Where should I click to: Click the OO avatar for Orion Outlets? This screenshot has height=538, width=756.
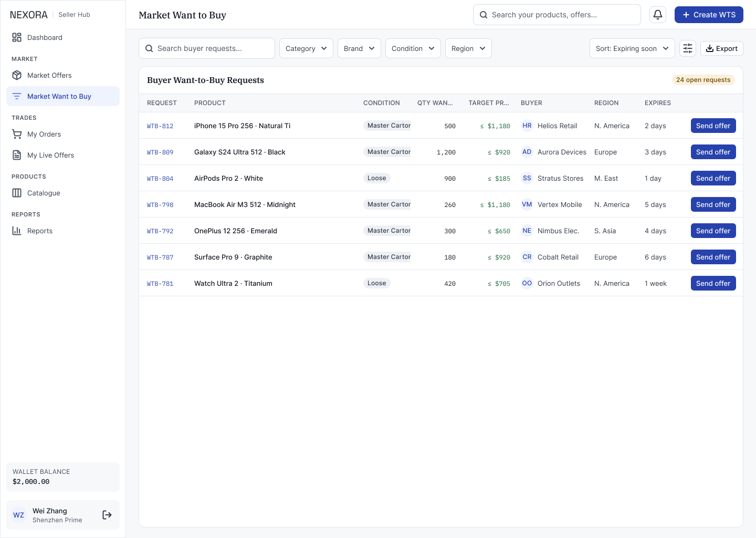pos(527,283)
